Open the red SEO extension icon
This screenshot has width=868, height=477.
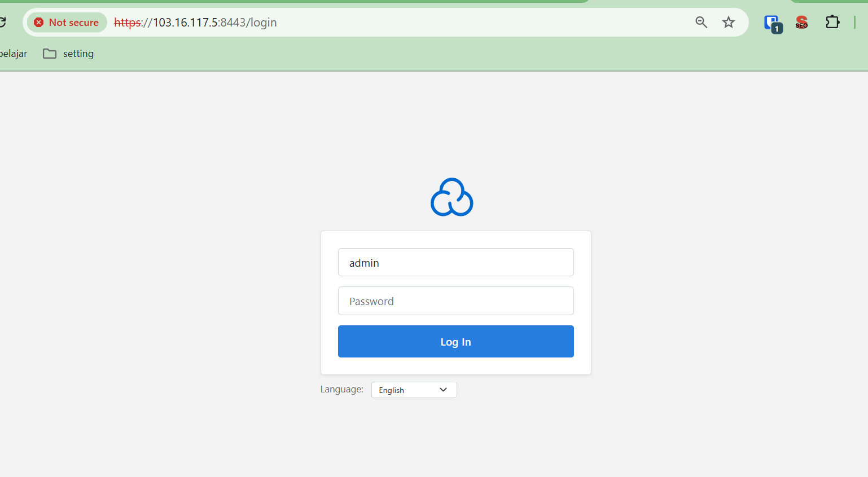[801, 23]
